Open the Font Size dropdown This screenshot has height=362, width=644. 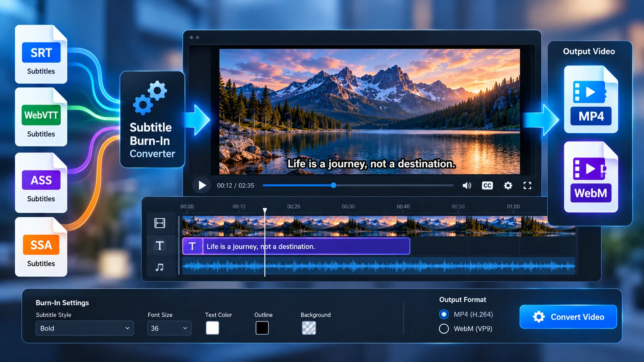point(169,328)
